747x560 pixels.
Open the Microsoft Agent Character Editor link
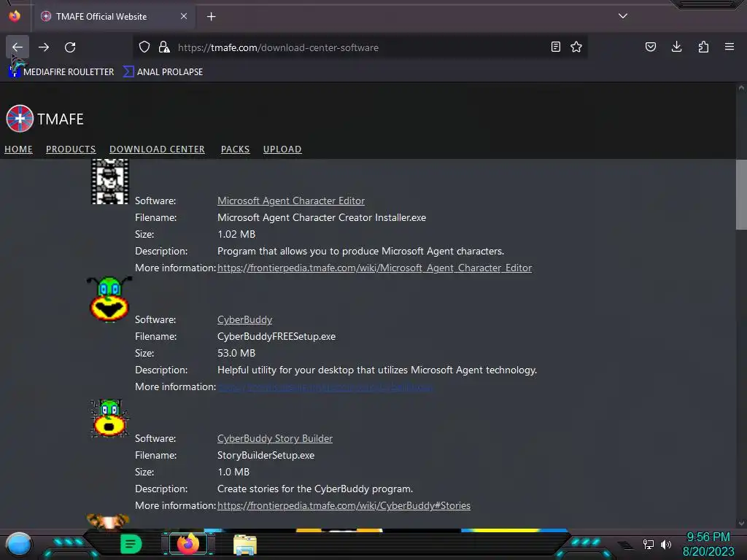(291, 201)
